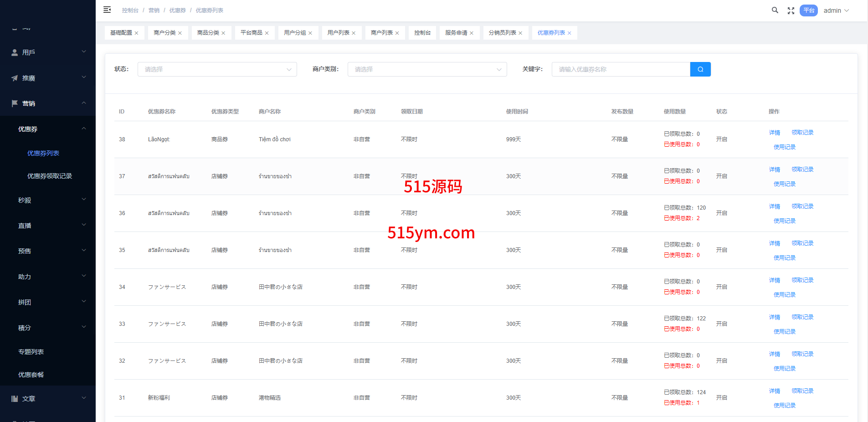868x422 pixels.
Task: Open the 状态 select dropdown
Action: coord(217,69)
